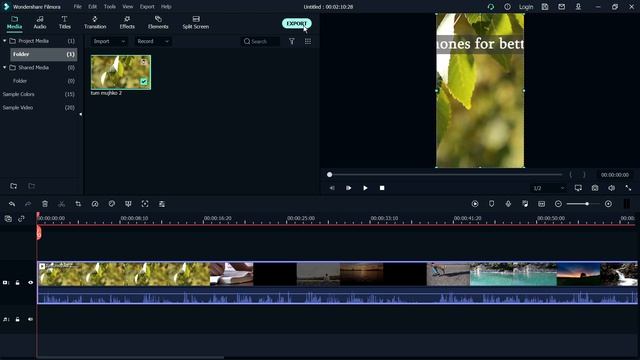
Task: Enter fullscreen preview with the expand icon
Action: [x=628, y=188]
